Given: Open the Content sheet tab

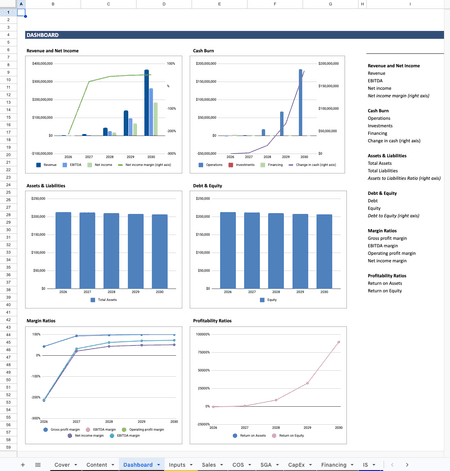Looking at the screenshot, I should 97,465.
